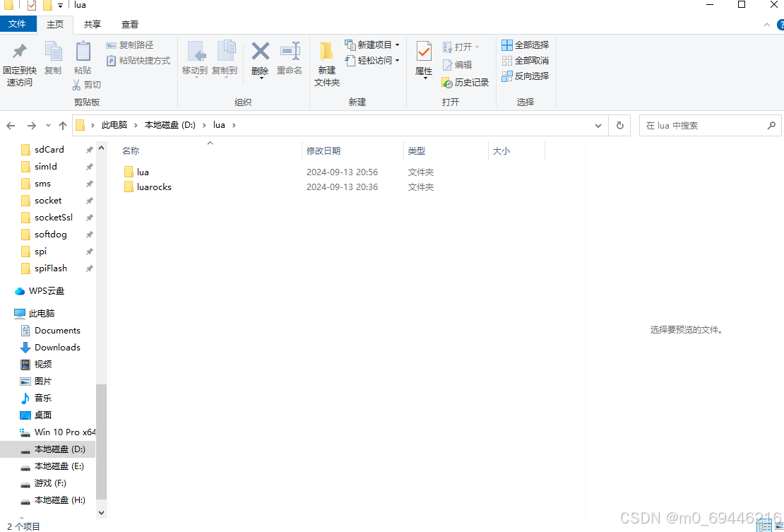Expand the 新建项目 dropdown
The height and width of the screenshot is (532, 784).
(x=396, y=44)
